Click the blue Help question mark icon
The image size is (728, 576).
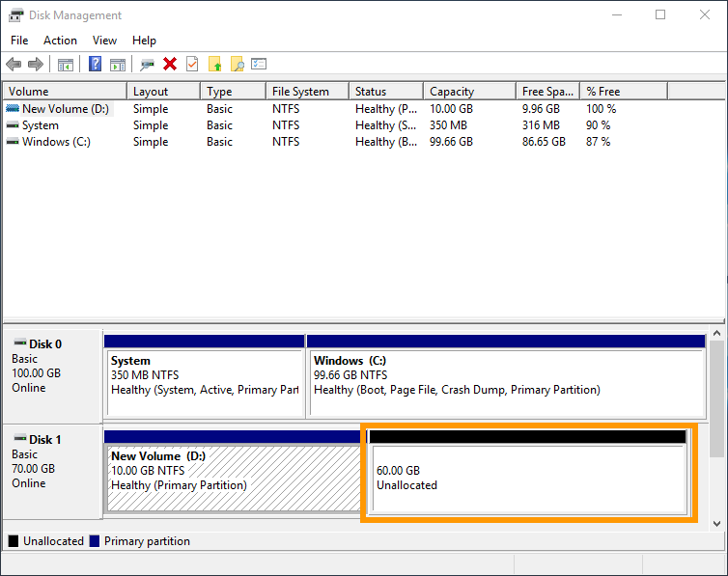click(x=95, y=65)
